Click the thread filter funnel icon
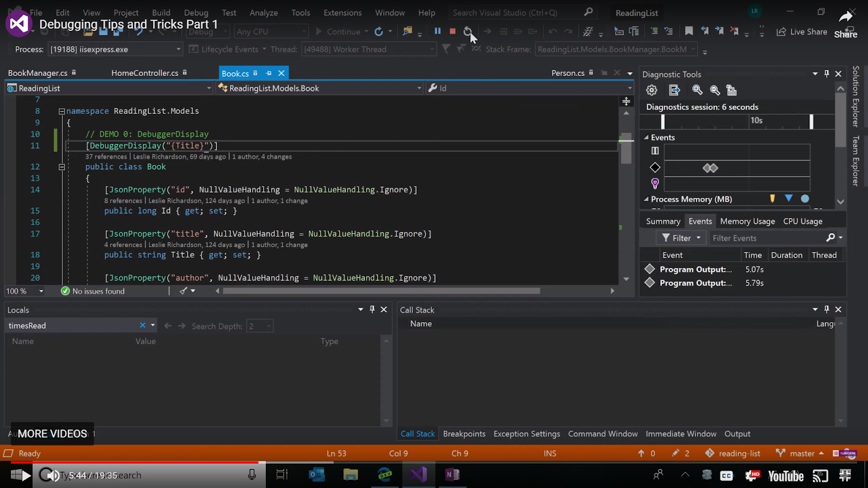This screenshot has height=488, width=868. (x=446, y=49)
